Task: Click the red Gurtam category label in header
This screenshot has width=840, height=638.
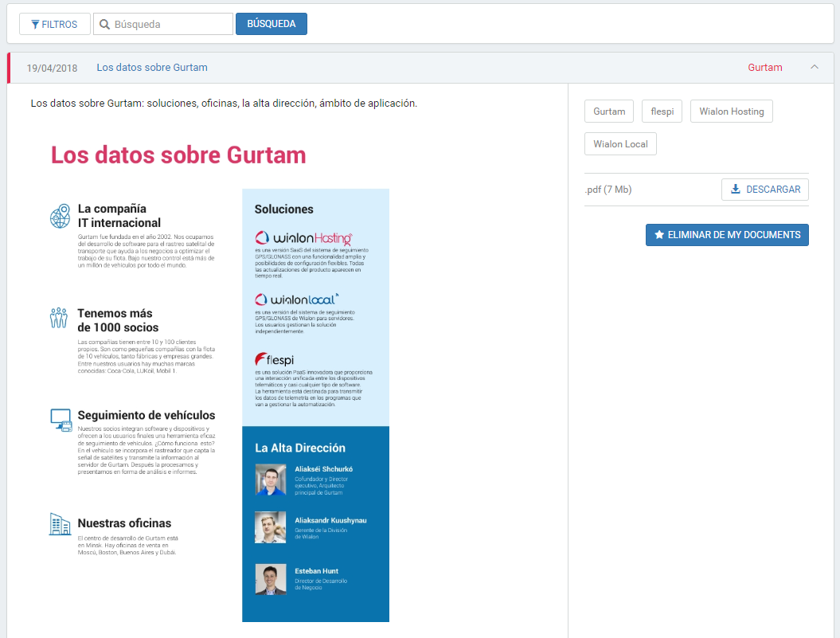Action: (x=764, y=68)
